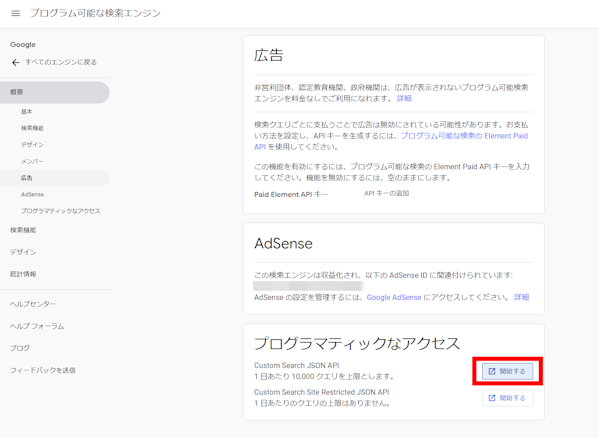The width and height of the screenshot is (599, 438).
Task: Open プログラマティックなアクセス sidebar item
Action: click(x=61, y=211)
